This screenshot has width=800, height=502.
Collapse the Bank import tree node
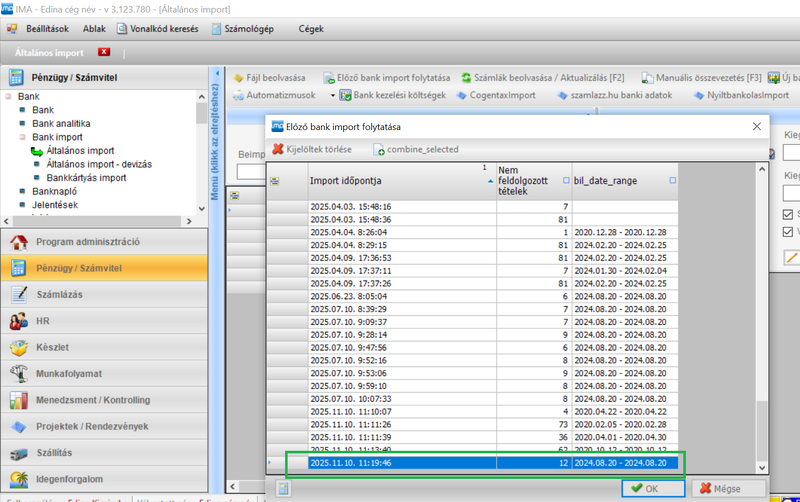click(22, 137)
